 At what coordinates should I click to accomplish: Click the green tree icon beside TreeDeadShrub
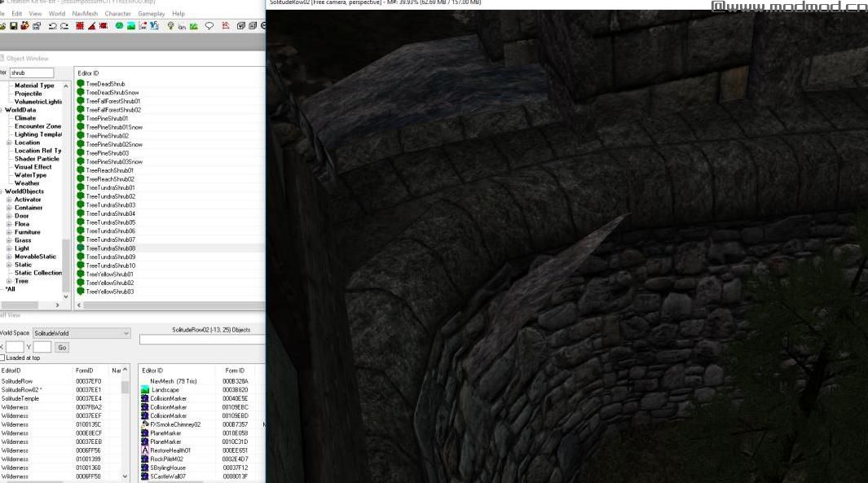pos(80,84)
